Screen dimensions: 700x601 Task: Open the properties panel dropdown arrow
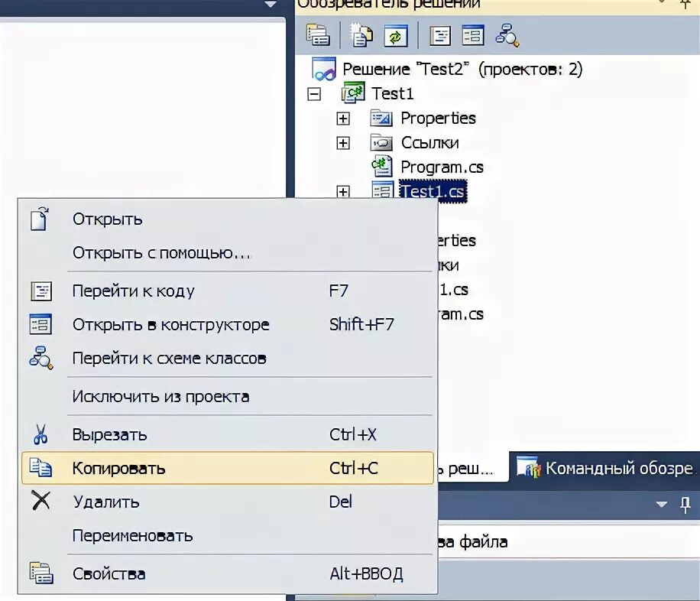pyautogui.click(x=662, y=505)
